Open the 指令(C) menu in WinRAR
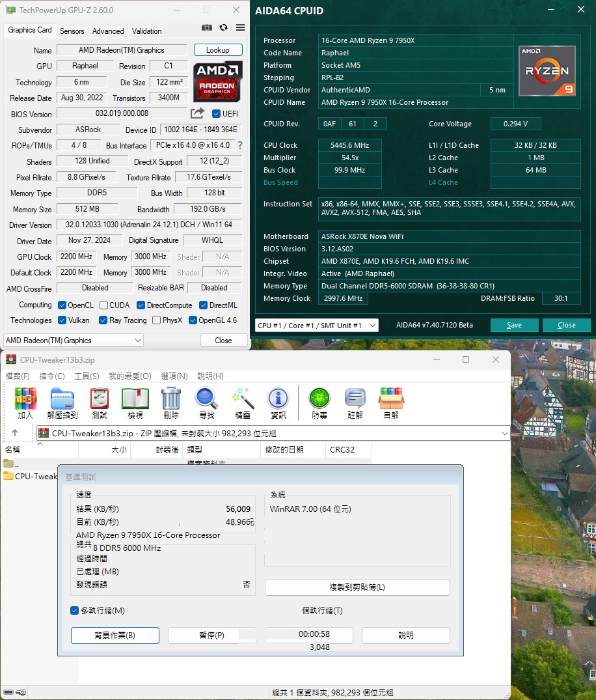The image size is (596, 700). [52, 376]
